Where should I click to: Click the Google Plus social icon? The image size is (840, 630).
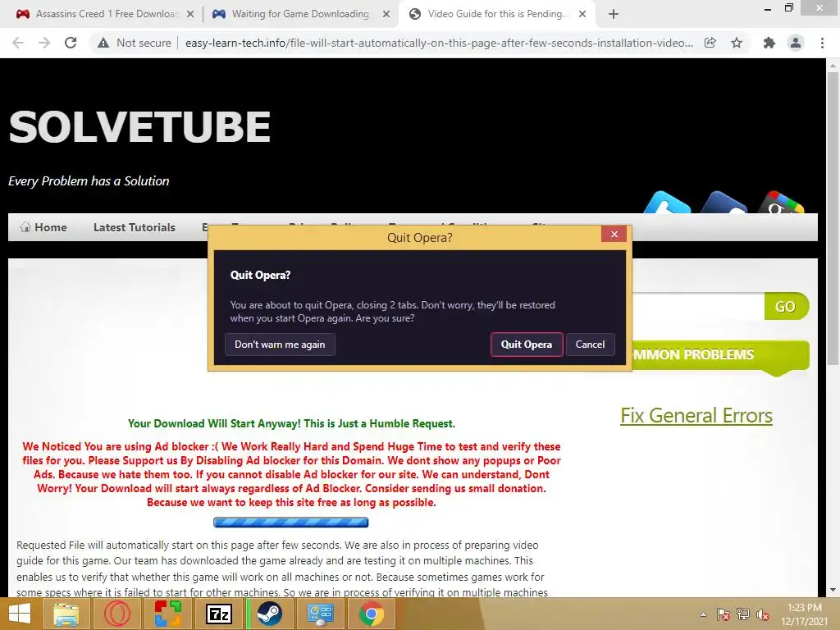coord(781,203)
